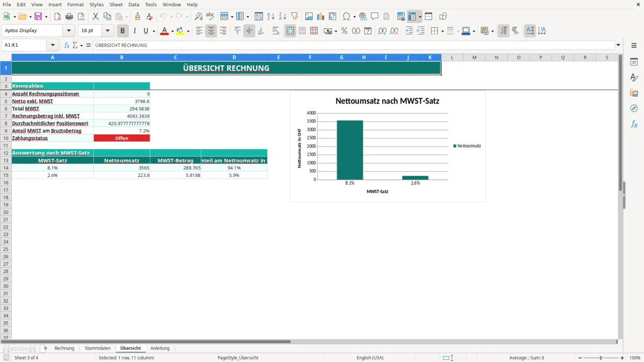Toggle Underline formatting button

(145, 31)
